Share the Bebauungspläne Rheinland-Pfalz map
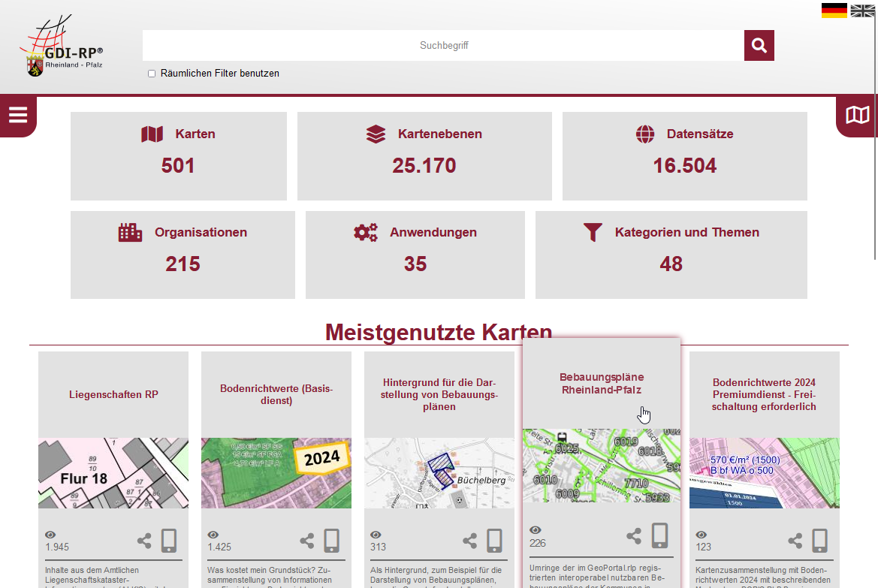Screen dimensions: 878x588 click(634, 536)
